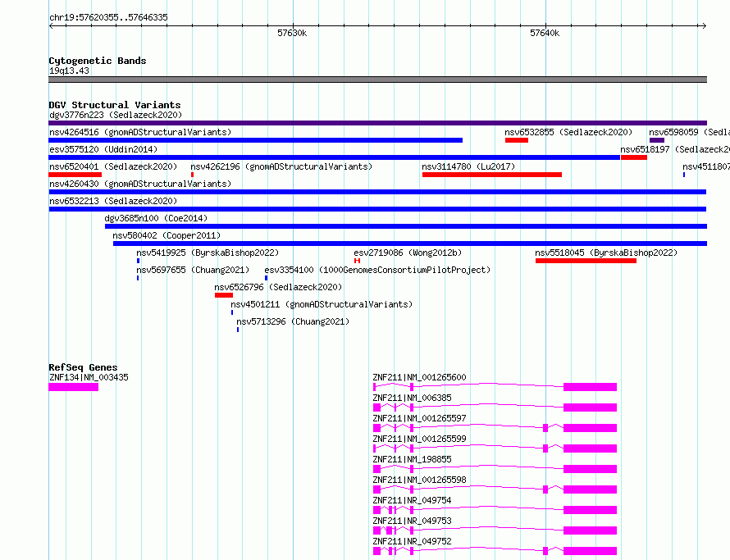Select the last exon of NR_049752 transcript
This screenshot has width=730, height=560.
[x=590, y=551]
